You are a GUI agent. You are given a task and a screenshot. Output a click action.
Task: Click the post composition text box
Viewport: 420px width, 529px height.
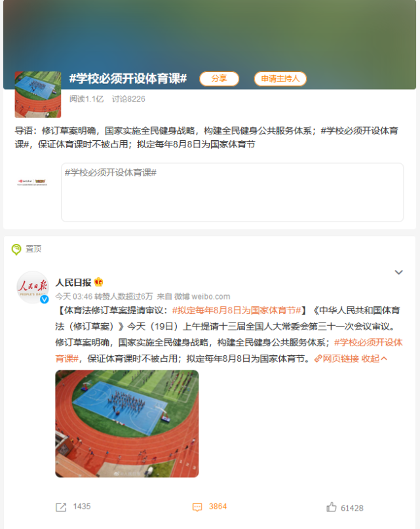[233, 192]
